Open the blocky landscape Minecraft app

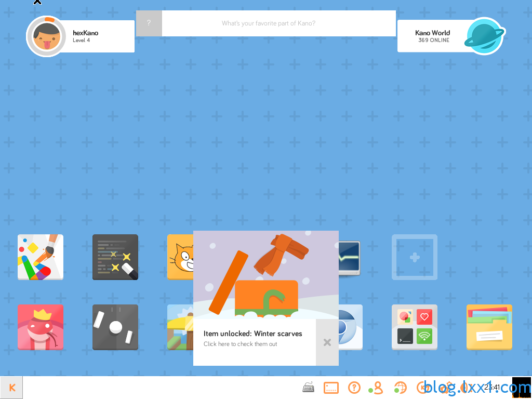click(x=180, y=327)
